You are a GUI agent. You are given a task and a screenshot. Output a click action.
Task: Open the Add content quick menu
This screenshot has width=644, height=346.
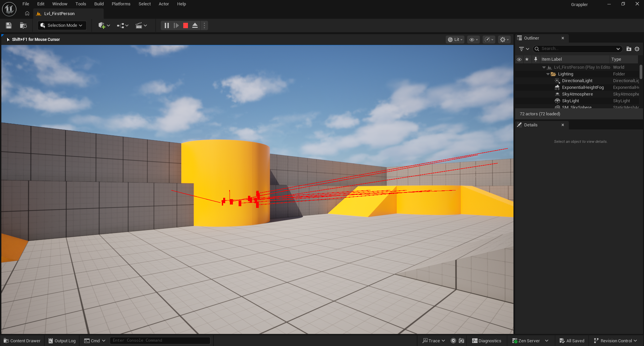(x=104, y=25)
